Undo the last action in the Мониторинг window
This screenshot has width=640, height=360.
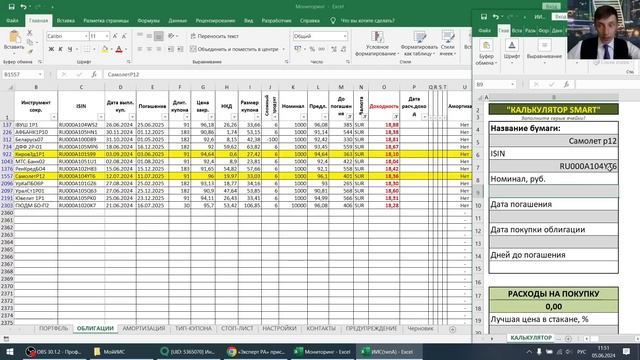(x=23, y=7)
